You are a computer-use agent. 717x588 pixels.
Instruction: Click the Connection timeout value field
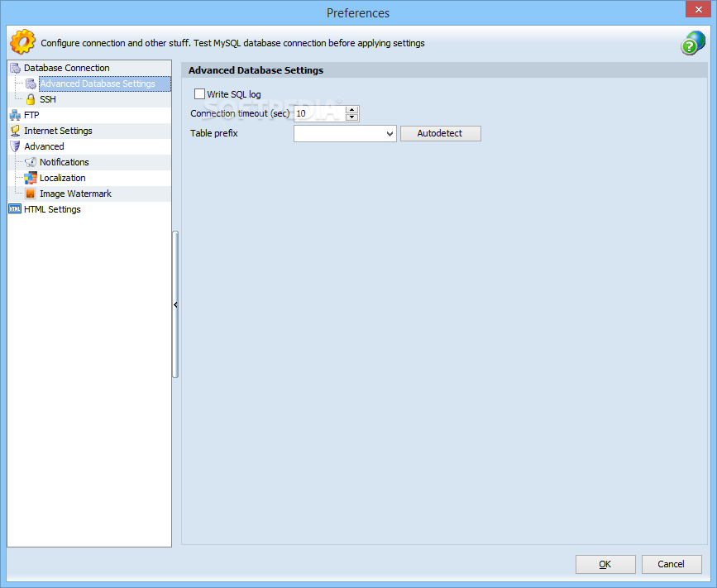pyautogui.click(x=320, y=113)
